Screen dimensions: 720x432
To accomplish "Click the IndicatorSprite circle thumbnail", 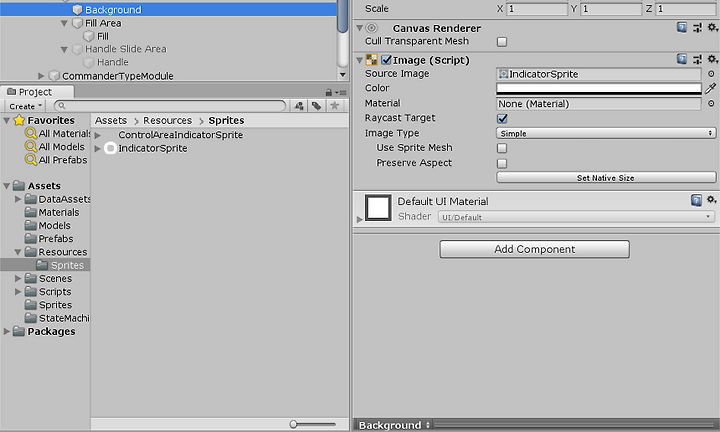I will pos(110,148).
